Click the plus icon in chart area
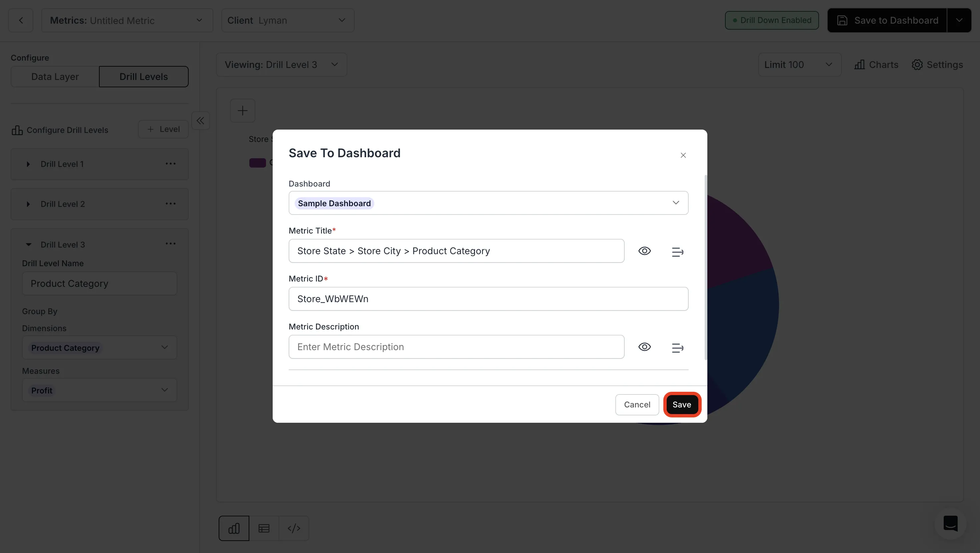Viewport: 980px width, 553px height. 242,111
